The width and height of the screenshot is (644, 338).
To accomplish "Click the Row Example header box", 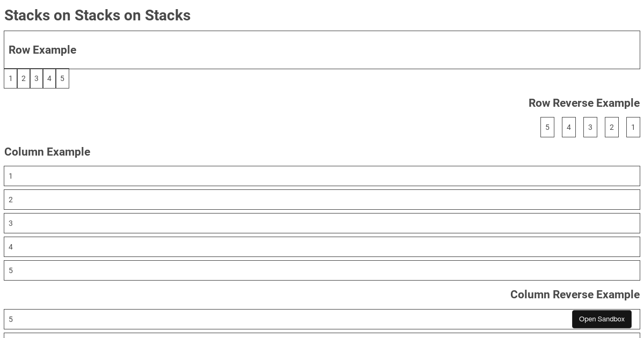I will pos(322,50).
